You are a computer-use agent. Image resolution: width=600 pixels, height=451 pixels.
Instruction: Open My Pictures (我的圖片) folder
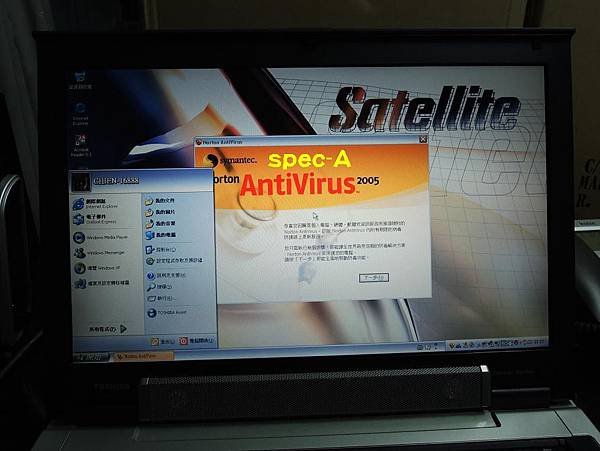160,212
